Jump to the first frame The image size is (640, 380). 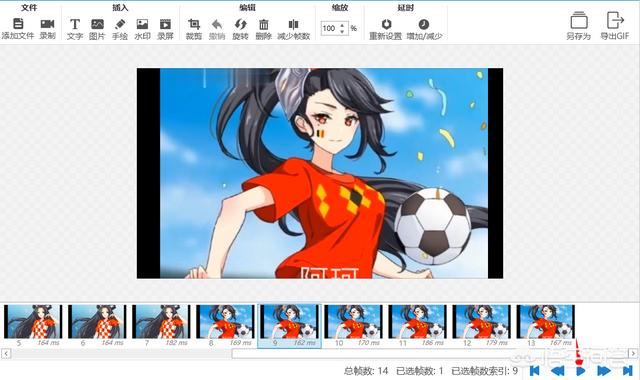[x=534, y=371]
